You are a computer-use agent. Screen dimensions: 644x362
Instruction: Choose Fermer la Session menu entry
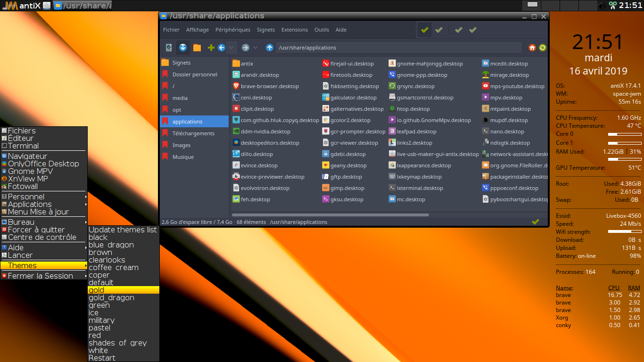[44, 276]
